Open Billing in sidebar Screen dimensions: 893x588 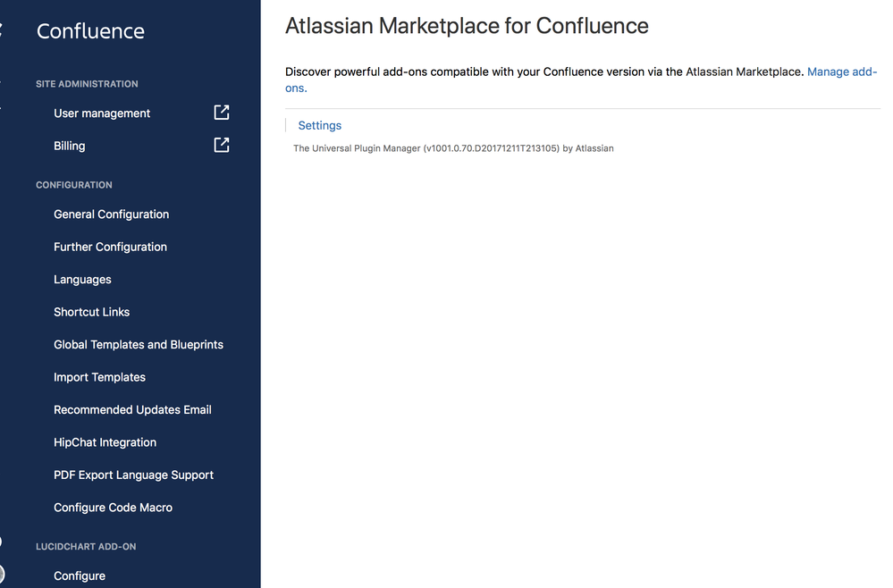click(x=70, y=146)
